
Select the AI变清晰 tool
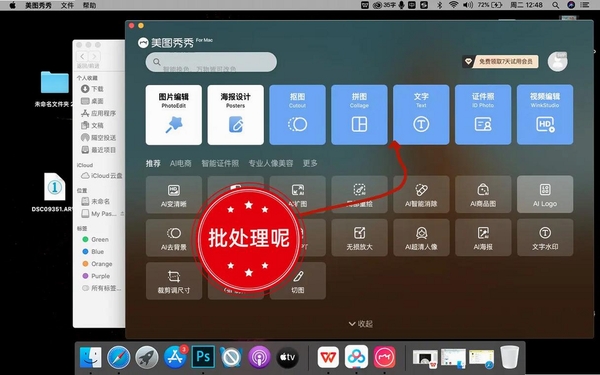(174, 195)
